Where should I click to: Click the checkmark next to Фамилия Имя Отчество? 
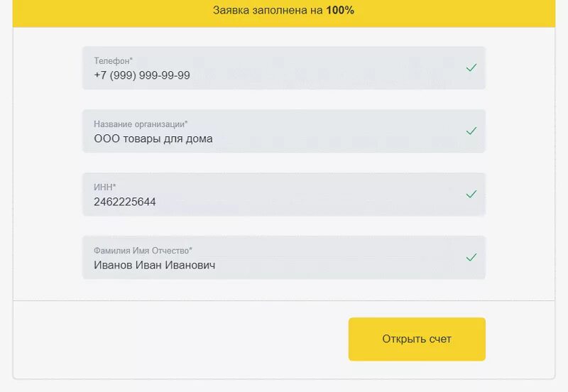(x=471, y=257)
